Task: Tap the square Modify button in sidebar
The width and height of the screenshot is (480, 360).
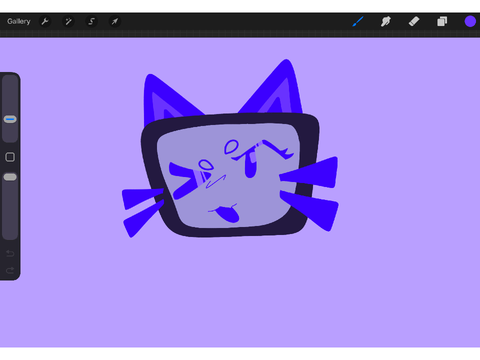Action: [x=10, y=157]
